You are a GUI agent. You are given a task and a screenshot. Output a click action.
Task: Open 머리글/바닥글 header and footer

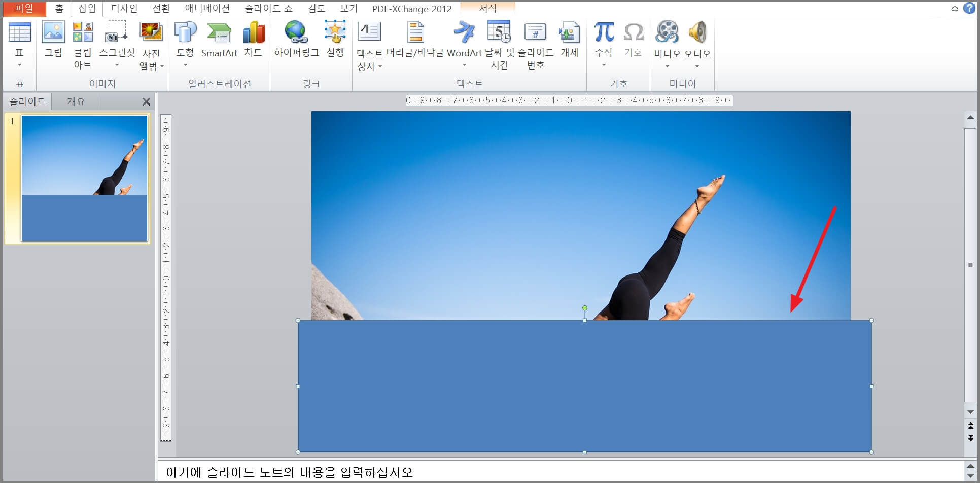tap(415, 31)
